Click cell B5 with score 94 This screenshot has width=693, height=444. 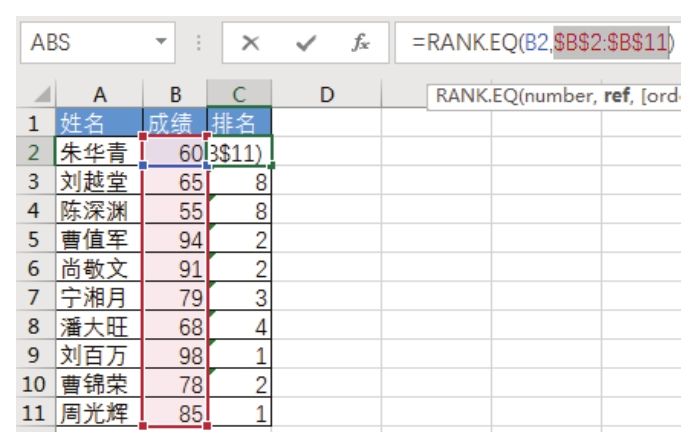tap(175, 239)
